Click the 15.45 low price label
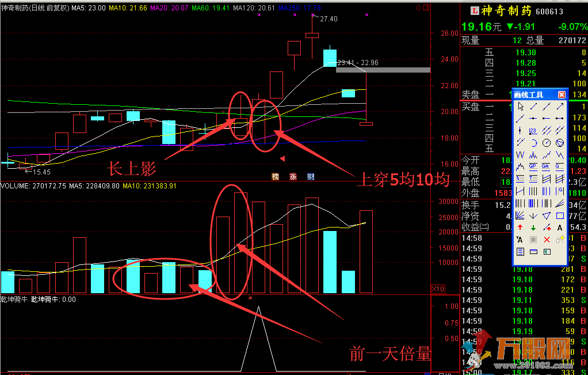 41,172
